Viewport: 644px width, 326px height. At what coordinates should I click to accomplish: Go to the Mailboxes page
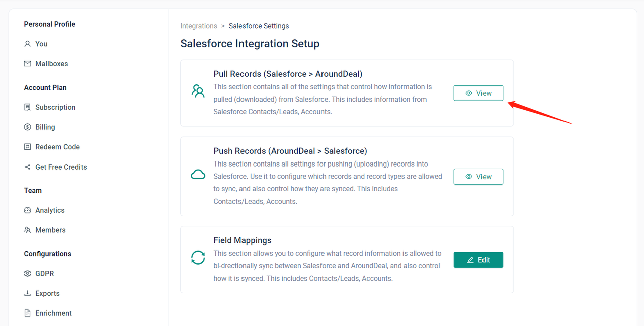tap(51, 64)
